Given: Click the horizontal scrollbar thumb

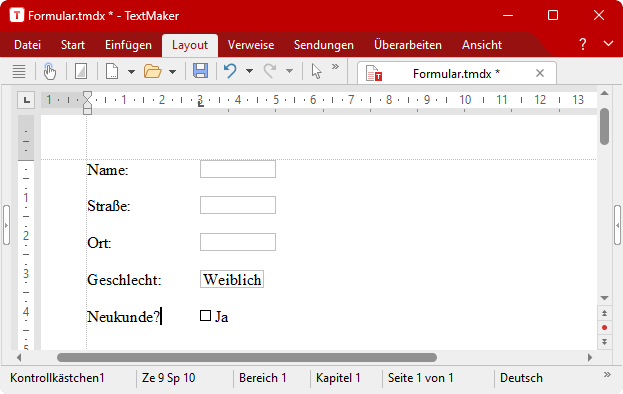Looking at the screenshot, I should 247,357.
